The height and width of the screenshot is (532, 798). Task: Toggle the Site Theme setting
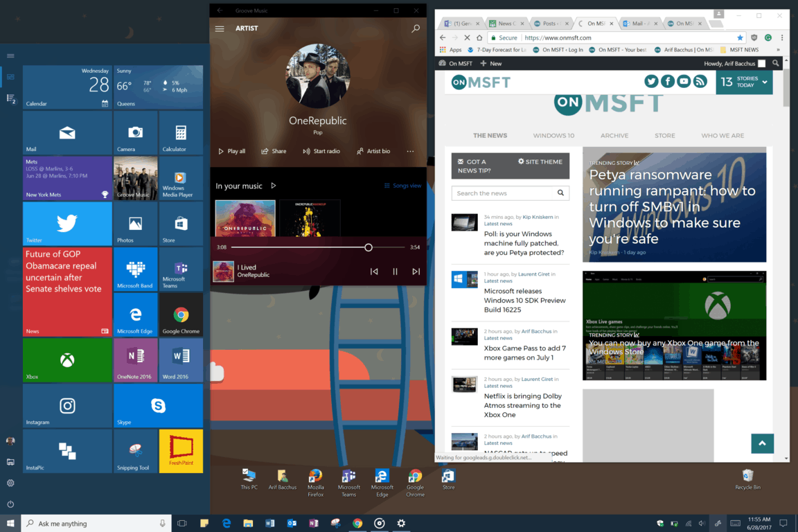tap(540, 162)
